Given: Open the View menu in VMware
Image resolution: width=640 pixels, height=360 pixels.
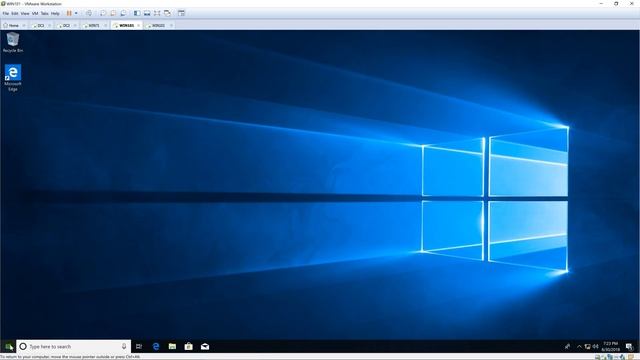Looking at the screenshot, I should coord(25,13).
